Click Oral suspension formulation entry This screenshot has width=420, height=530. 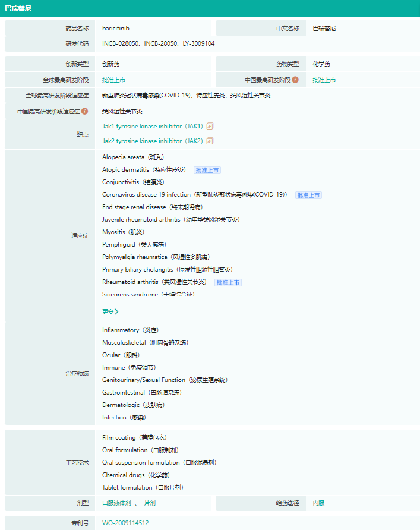pyautogui.click(x=159, y=463)
